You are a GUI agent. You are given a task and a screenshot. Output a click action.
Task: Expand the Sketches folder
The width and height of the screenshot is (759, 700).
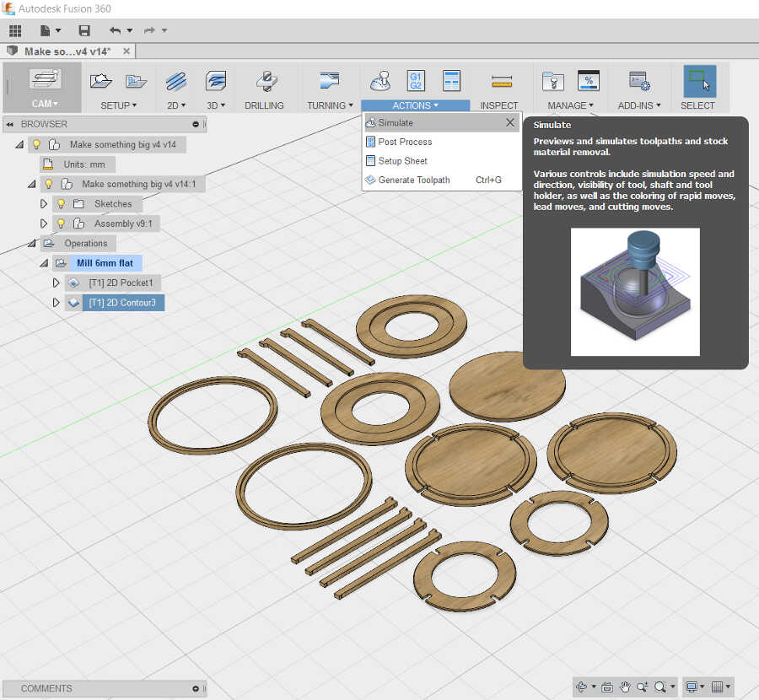click(44, 204)
